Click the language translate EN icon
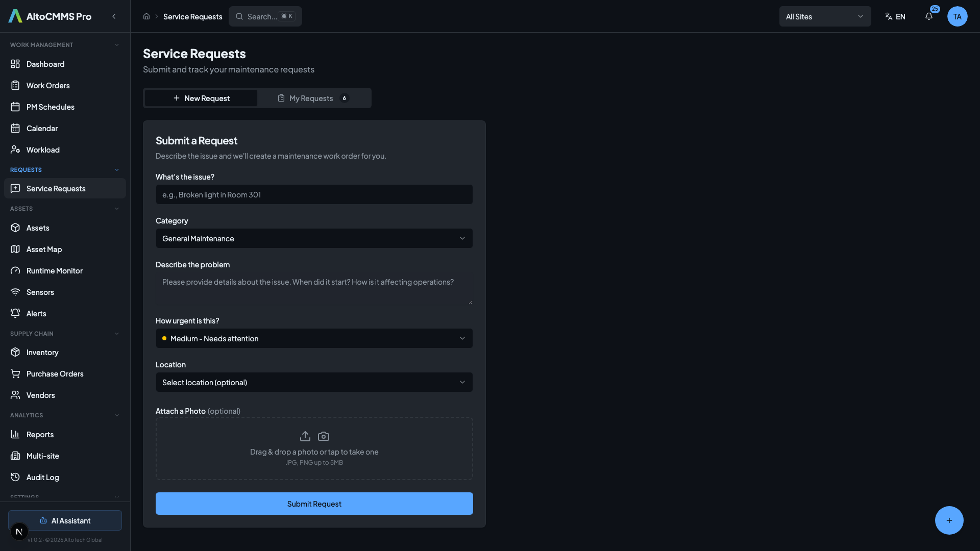The height and width of the screenshot is (551, 980). [895, 16]
